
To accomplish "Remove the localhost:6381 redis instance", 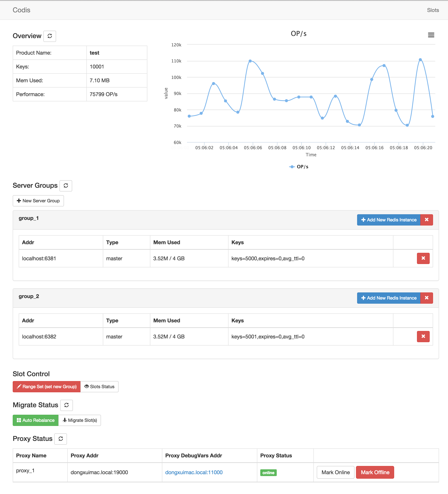I will [423, 258].
